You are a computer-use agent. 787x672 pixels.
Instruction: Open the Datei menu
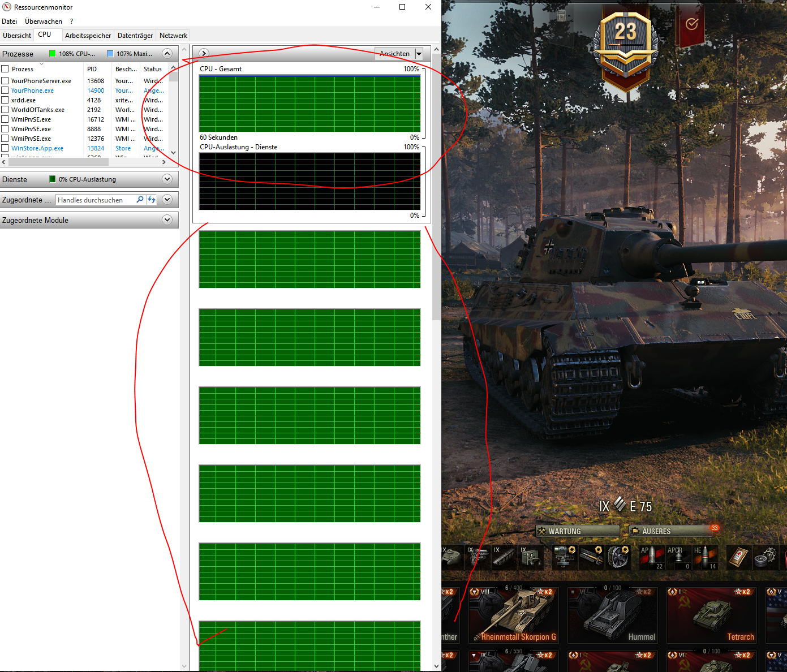10,21
